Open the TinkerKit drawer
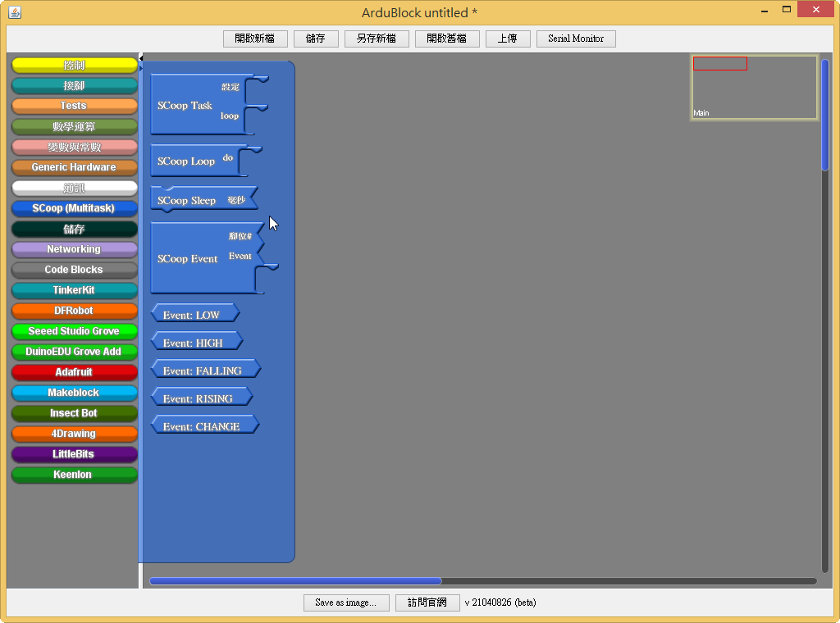This screenshot has height=623, width=840. 75,290
